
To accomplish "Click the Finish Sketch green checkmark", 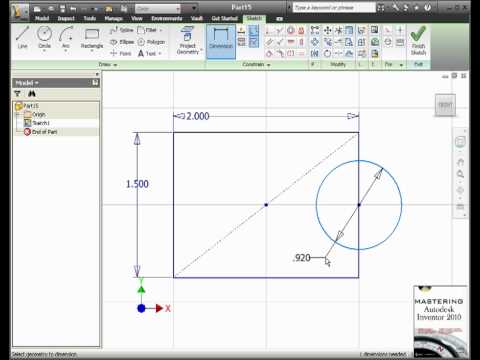I will tap(418, 41).
